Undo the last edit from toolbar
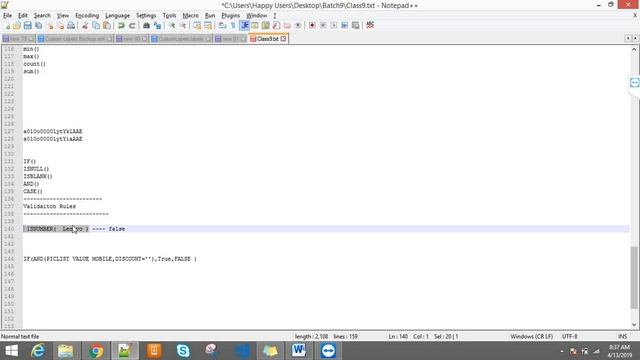 pos(121,25)
